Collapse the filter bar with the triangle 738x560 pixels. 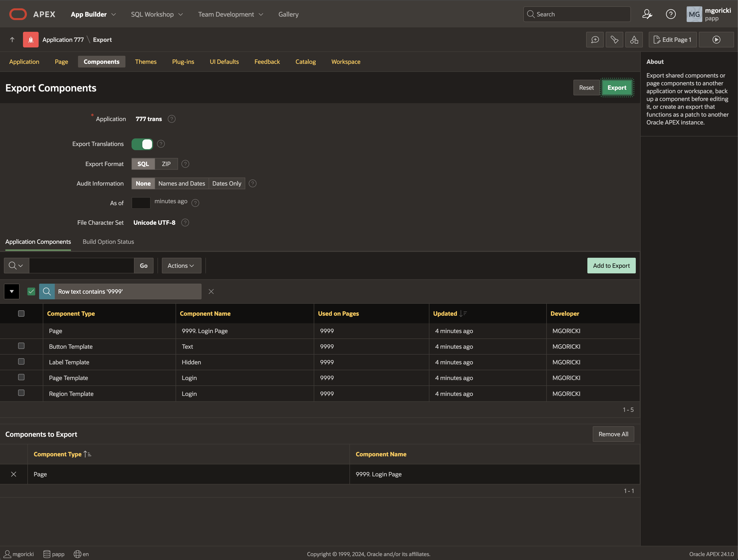(12, 291)
